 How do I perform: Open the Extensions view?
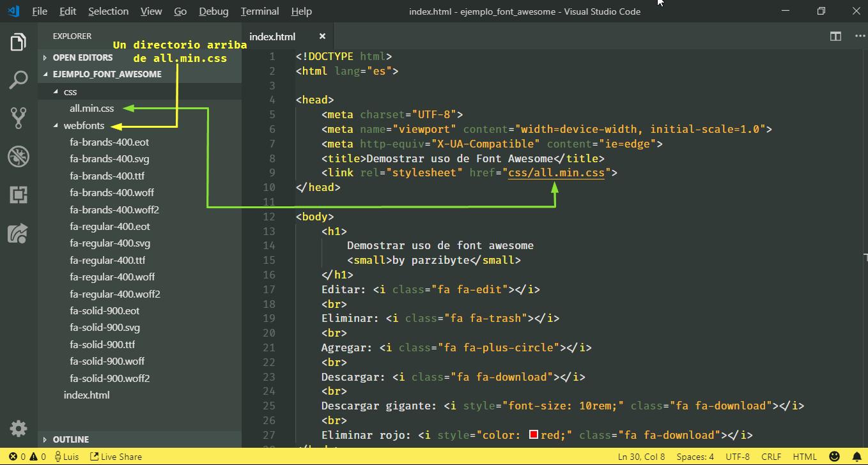(x=19, y=194)
